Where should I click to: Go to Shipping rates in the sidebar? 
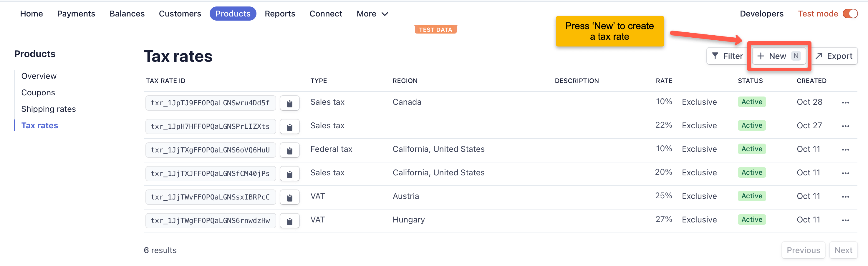49,109
